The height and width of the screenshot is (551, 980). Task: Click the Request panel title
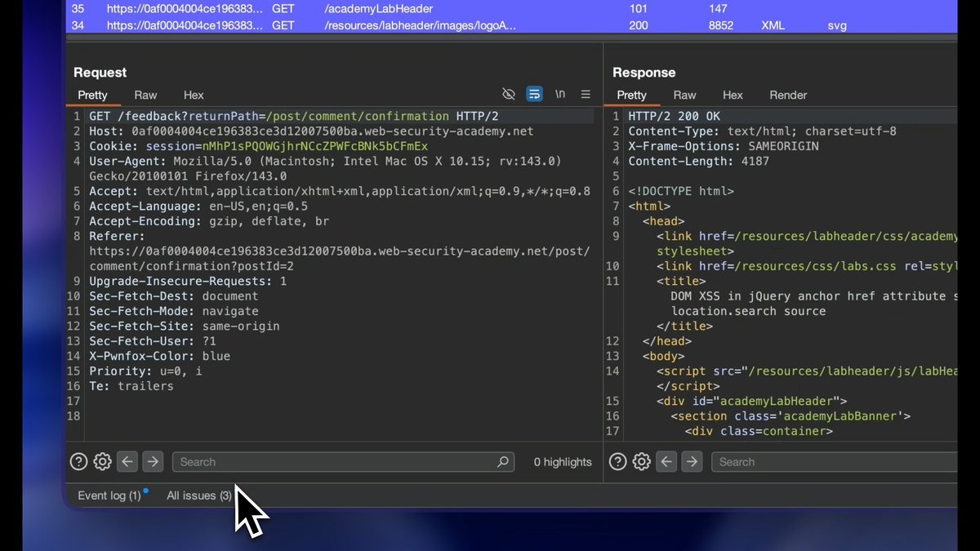pyautogui.click(x=100, y=73)
